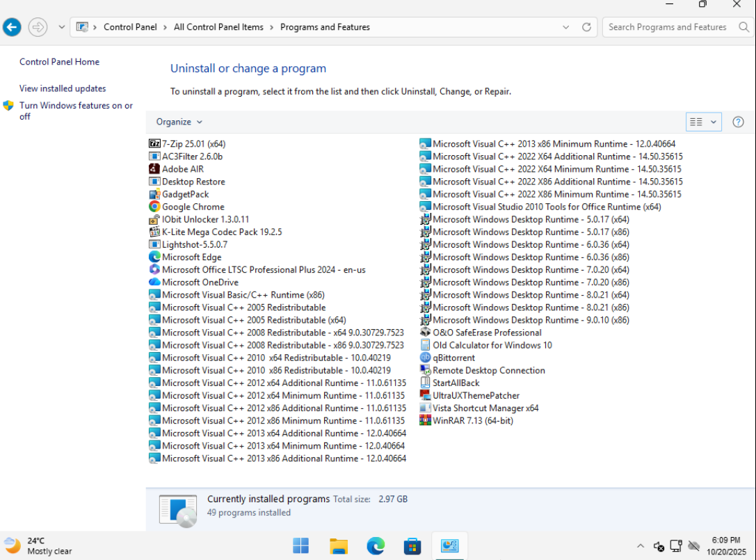Click the Help question mark icon

pyautogui.click(x=738, y=122)
